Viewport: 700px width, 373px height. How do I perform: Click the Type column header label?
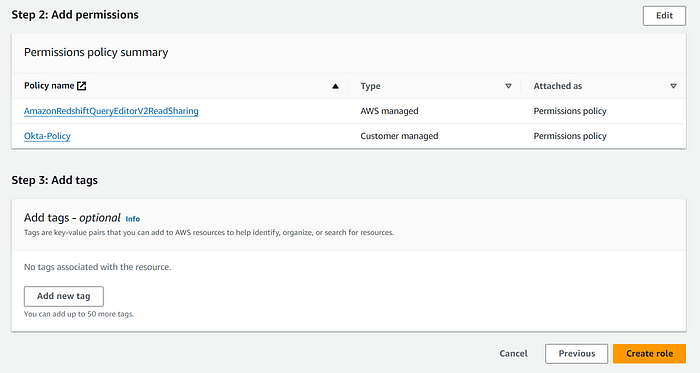tap(371, 86)
